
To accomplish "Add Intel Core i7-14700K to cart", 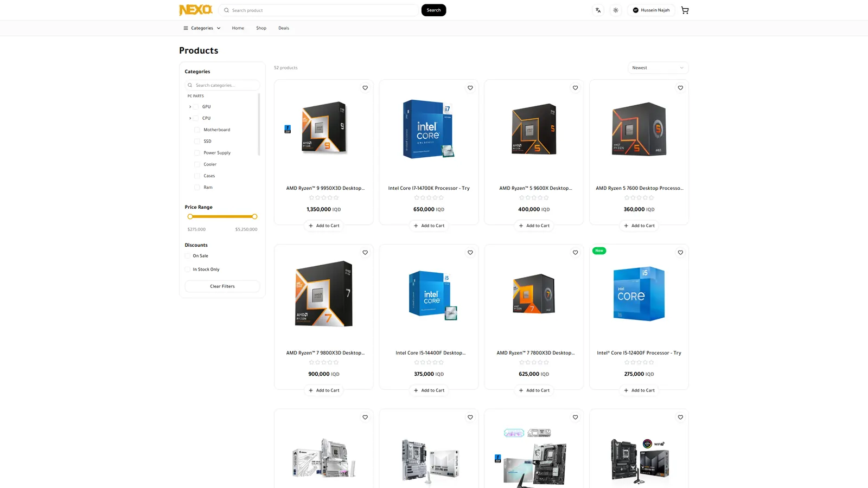I will (x=429, y=226).
